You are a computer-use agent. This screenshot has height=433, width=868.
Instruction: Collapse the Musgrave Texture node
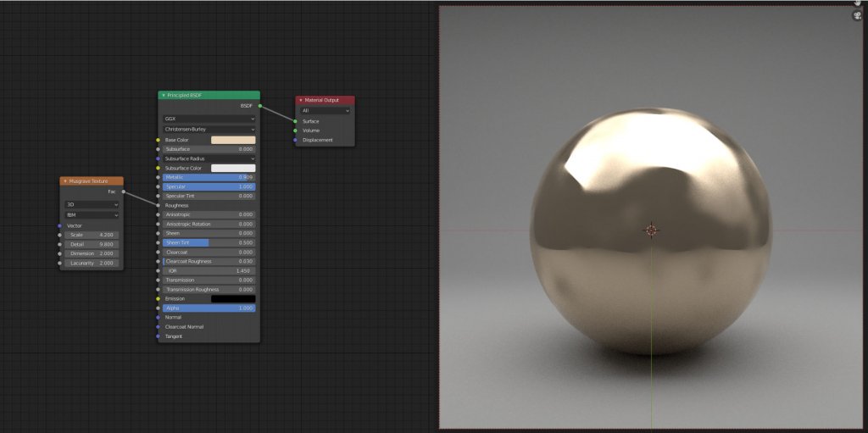tap(65, 181)
